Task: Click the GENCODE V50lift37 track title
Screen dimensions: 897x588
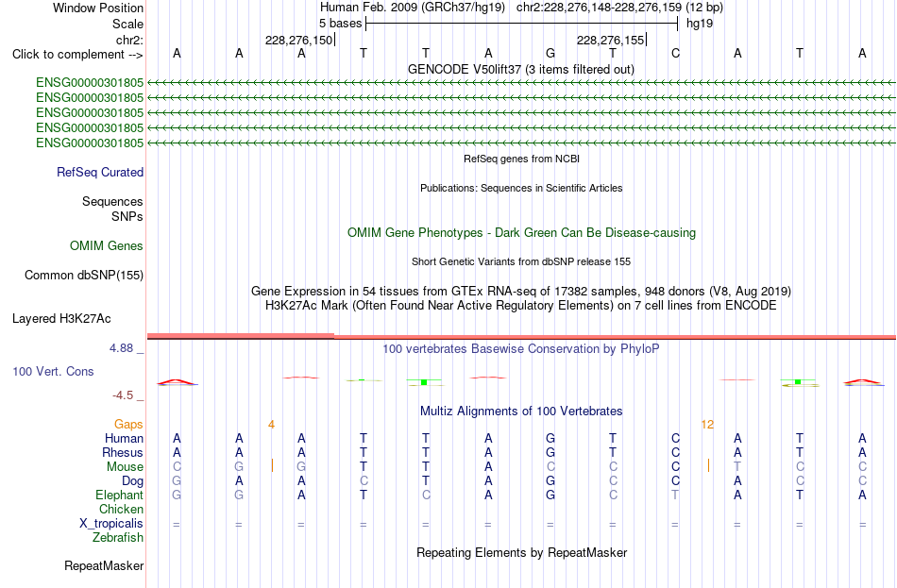Action: tap(521, 69)
